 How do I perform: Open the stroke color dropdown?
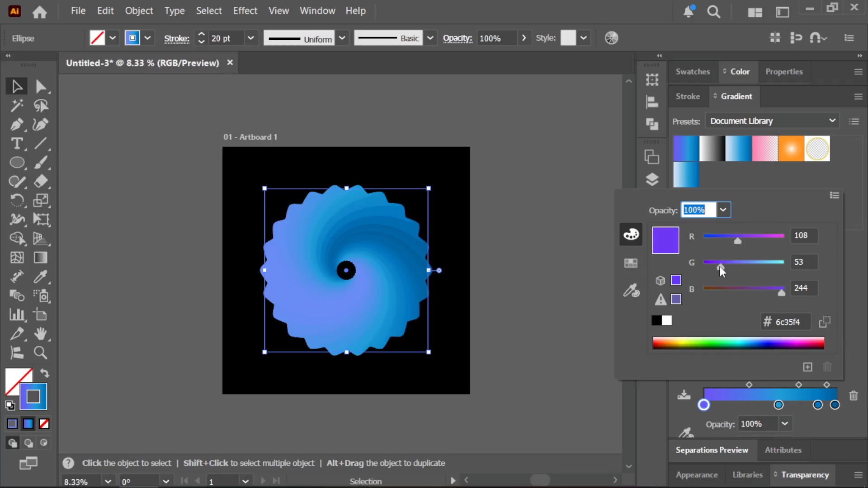pos(147,38)
